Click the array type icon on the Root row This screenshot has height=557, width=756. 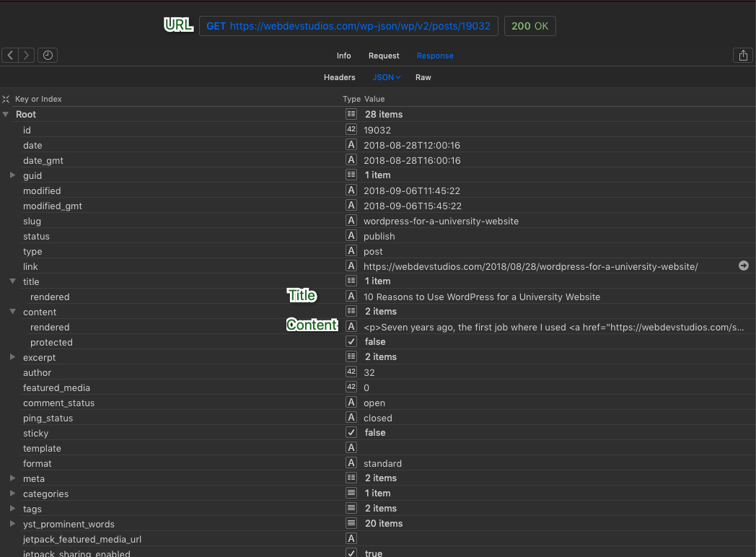pyautogui.click(x=351, y=114)
